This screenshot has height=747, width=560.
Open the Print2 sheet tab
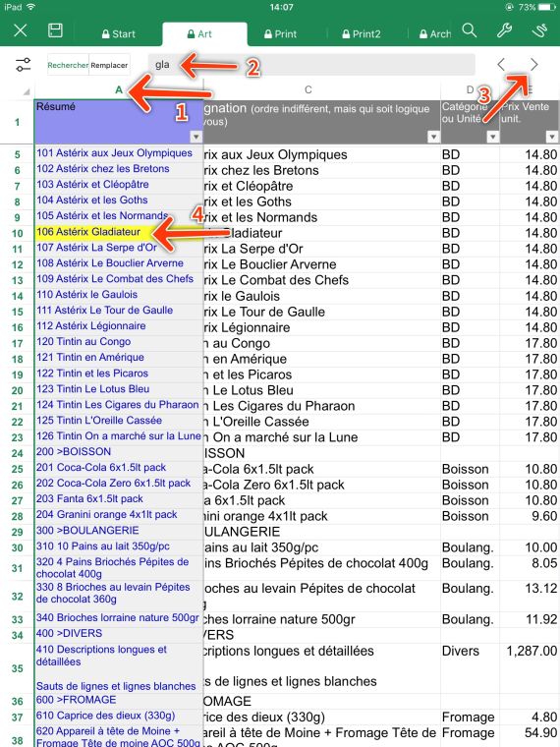362,33
